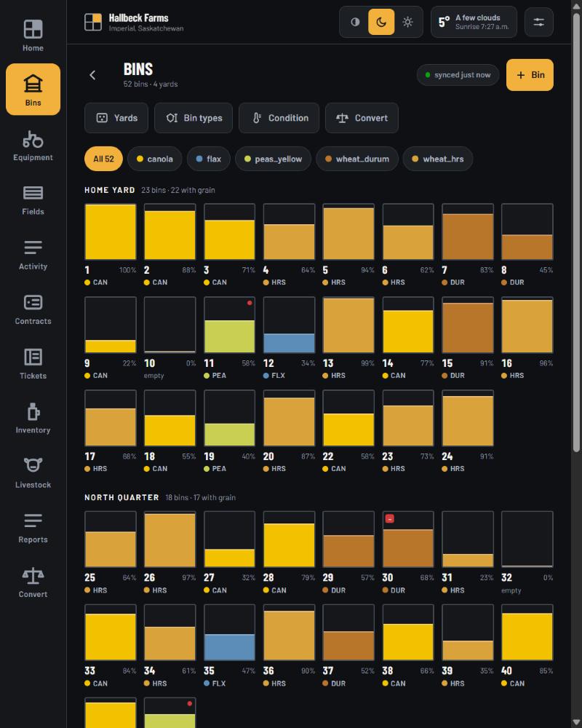Click the NORTH QUARTER section heading
The image size is (582, 728).
(x=121, y=497)
